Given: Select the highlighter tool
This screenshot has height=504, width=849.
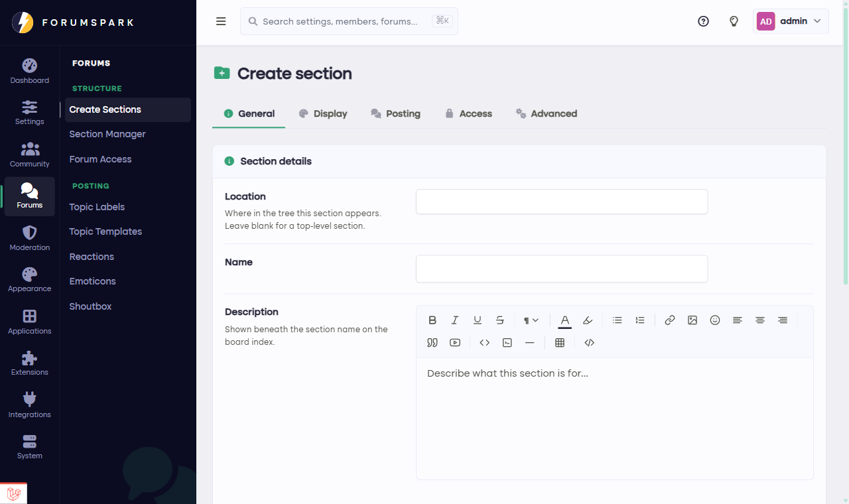Looking at the screenshot, I should [587, 320].
